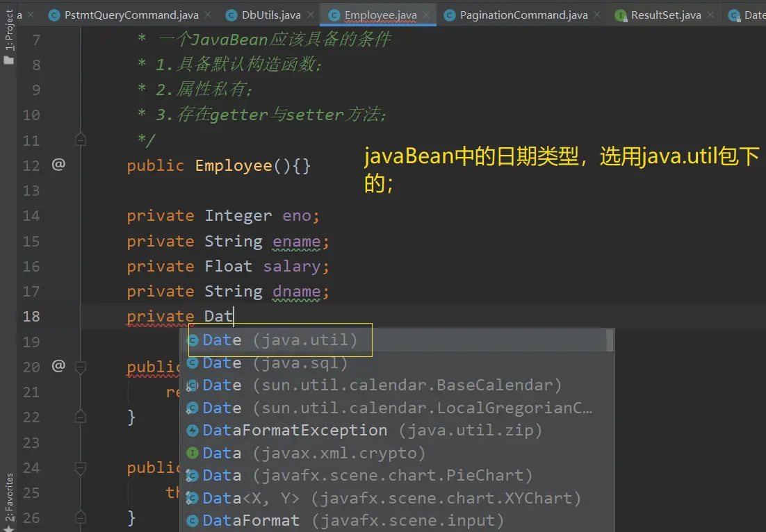This screenshot has height=532, width=766.
Task: Open the ResultSet.java tab
Action: pos(666,15)
